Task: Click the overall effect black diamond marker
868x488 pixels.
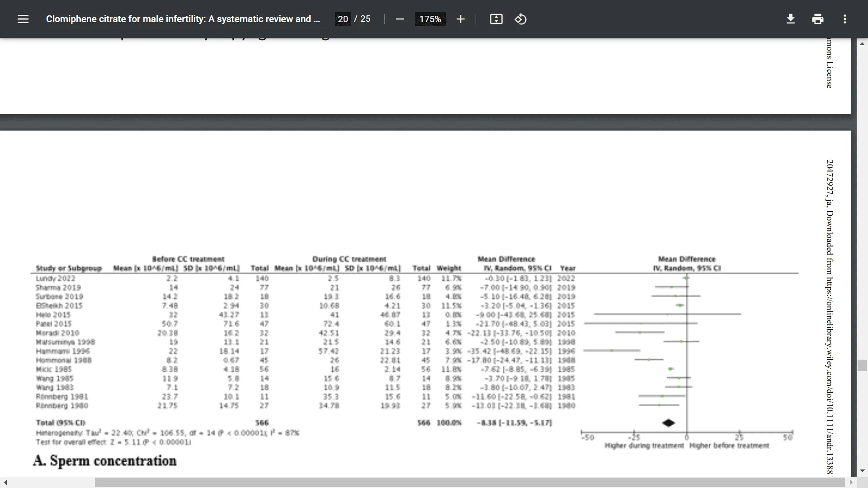Action: [x=668, y=423]
